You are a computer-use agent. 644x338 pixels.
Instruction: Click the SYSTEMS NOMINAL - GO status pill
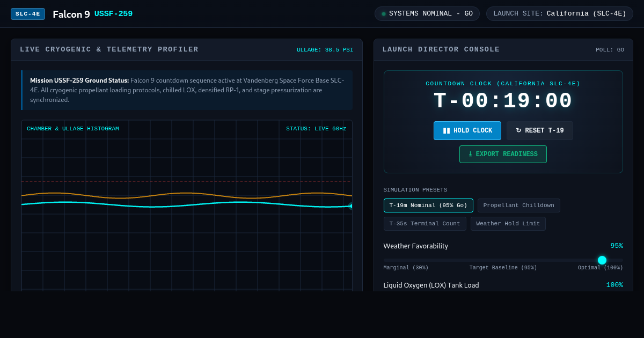click(427, 14)
